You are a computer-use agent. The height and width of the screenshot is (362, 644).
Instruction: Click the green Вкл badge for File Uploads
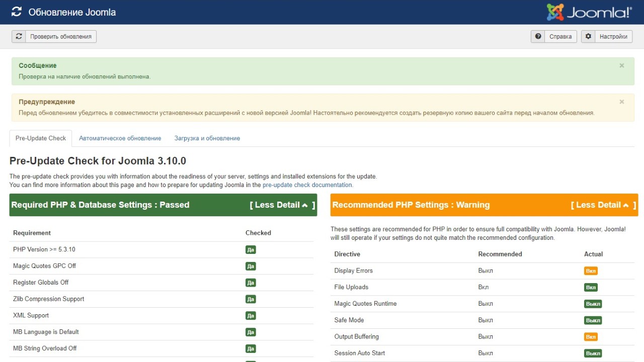(x=591, y=288)
